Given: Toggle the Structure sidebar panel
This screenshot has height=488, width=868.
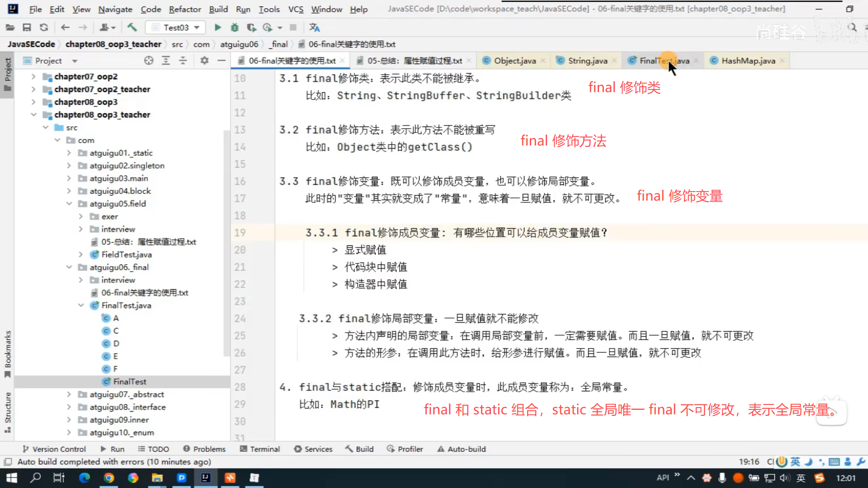Looking at the screenshot, I should point(7,411).
